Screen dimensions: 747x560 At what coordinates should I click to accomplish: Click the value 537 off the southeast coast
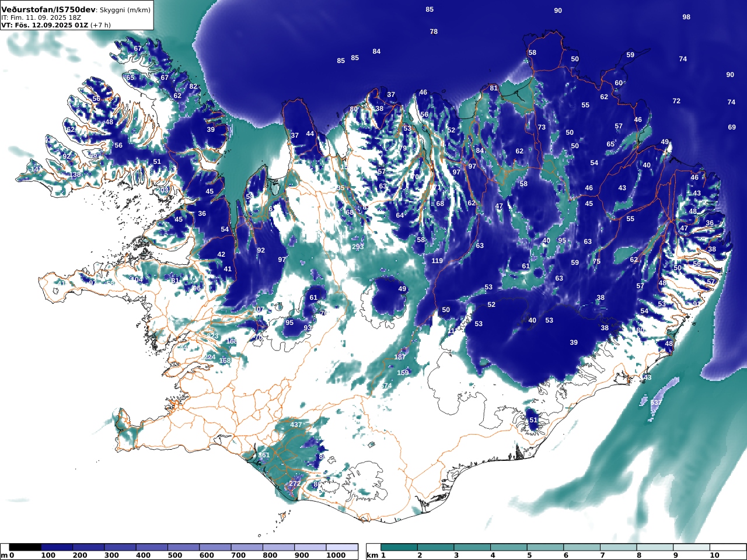656,402
